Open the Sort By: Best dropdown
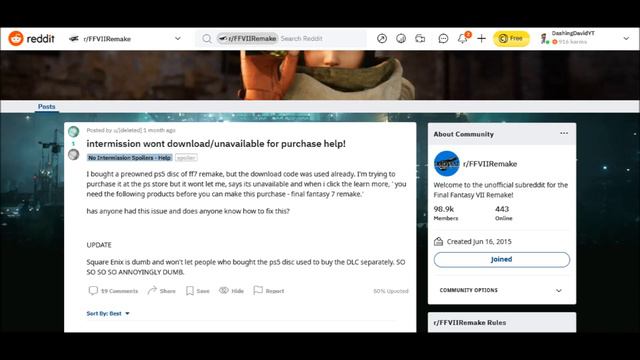This screenshot has width=640, height=360. click(x=108, y=313)
